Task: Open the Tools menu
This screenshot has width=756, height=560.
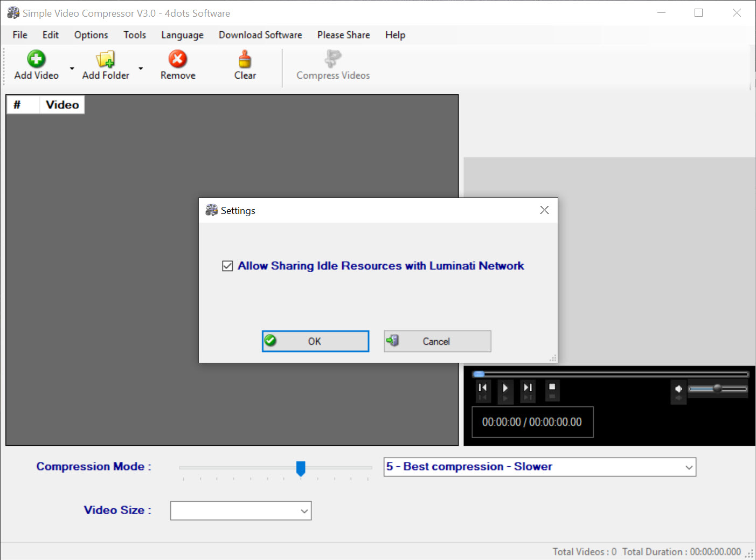Action: tap(135, 35)
